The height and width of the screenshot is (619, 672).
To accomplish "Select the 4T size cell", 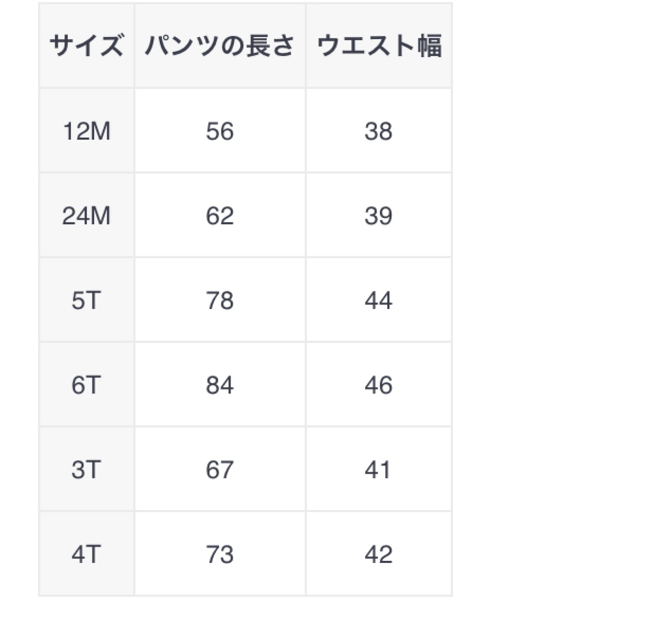I will (x=87, y=554).
